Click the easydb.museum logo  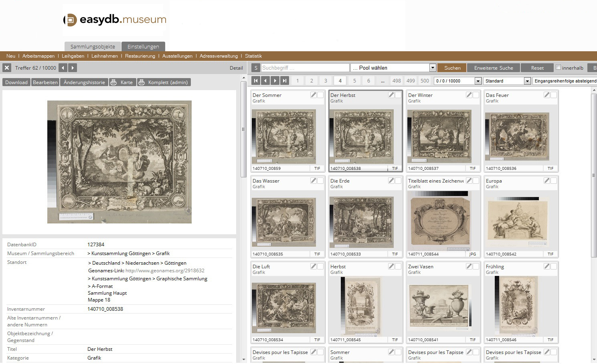click(x=115, y=20)
